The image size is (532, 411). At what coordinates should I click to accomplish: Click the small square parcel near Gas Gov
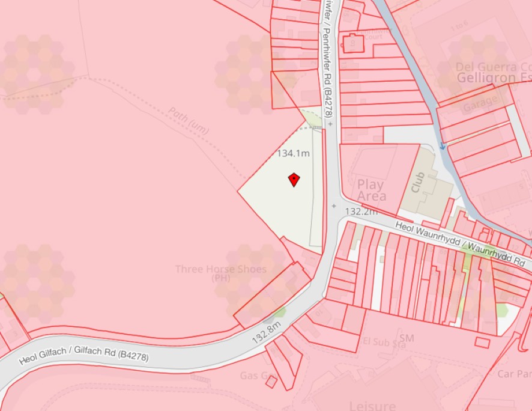pyautogui.click(x=271, y=382)
